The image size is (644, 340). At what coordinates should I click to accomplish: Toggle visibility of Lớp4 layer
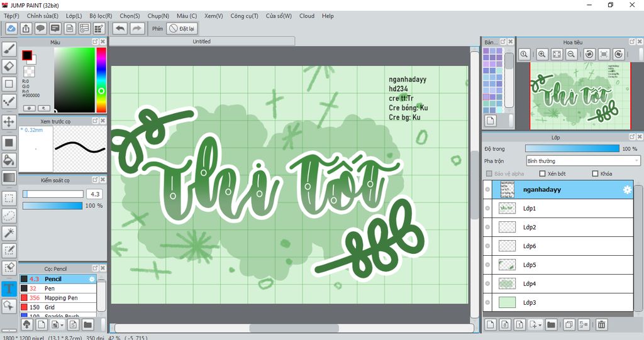coord(487,283)
